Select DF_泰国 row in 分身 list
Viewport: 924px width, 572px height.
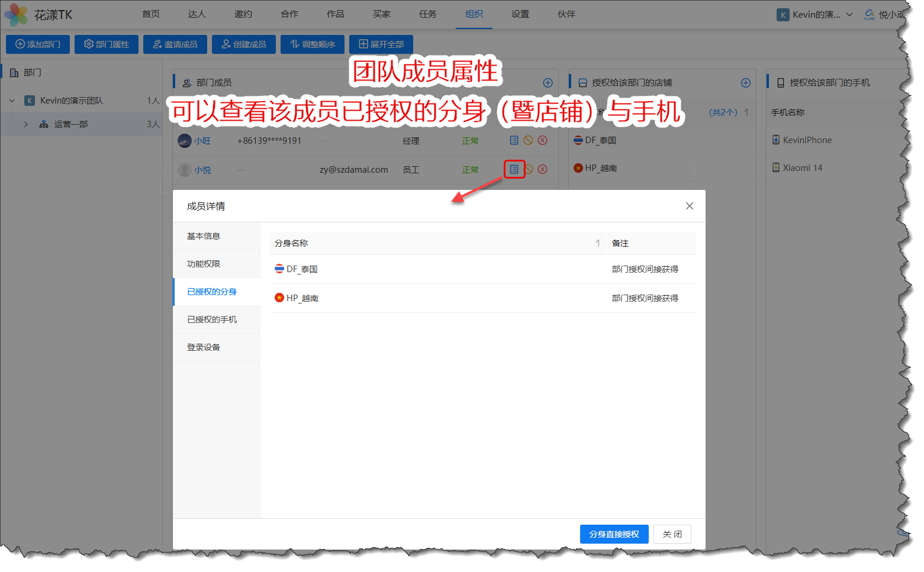[302, 269]
